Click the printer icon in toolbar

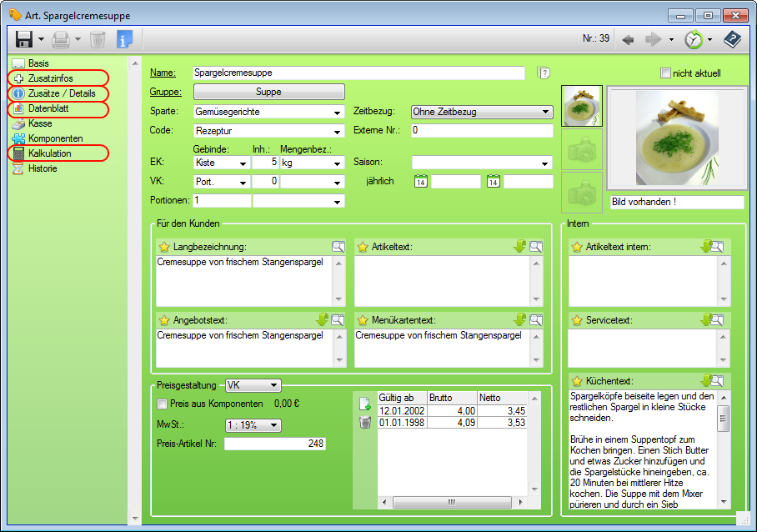pyautogui.click(x=61, y=39)
